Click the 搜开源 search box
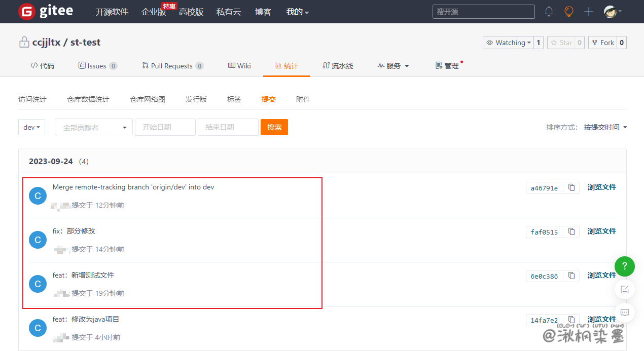Screen dimensions: 644x351 (x=483, y=12)
